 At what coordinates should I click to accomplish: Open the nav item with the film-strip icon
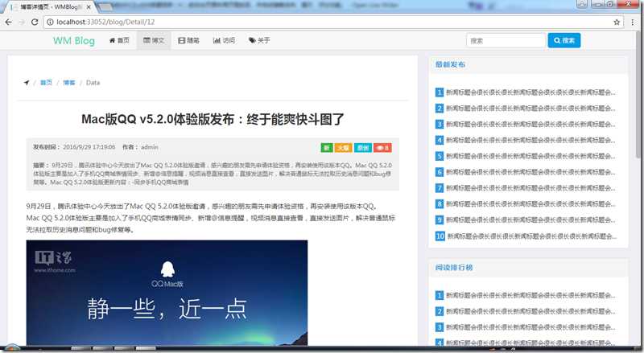(188, 40)
